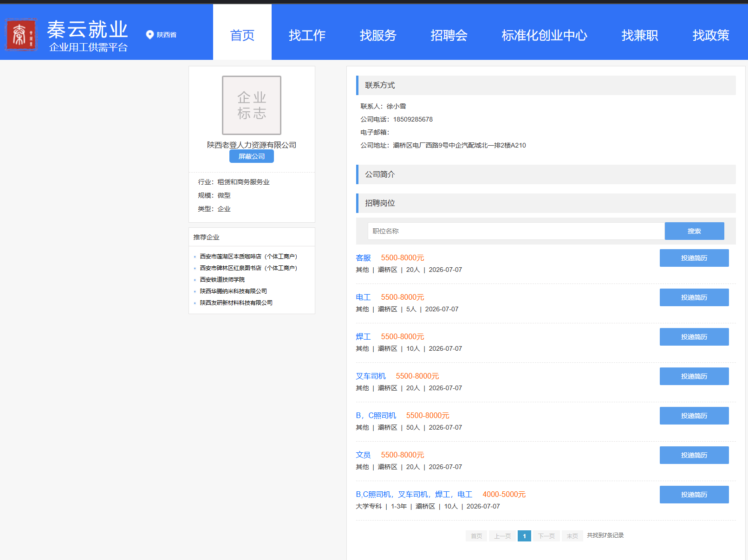Click the 行业：租赁和商务服务业 text
The height and width of the screenshot is (560, 748).
pyautogui.click(x=234, y=182)
